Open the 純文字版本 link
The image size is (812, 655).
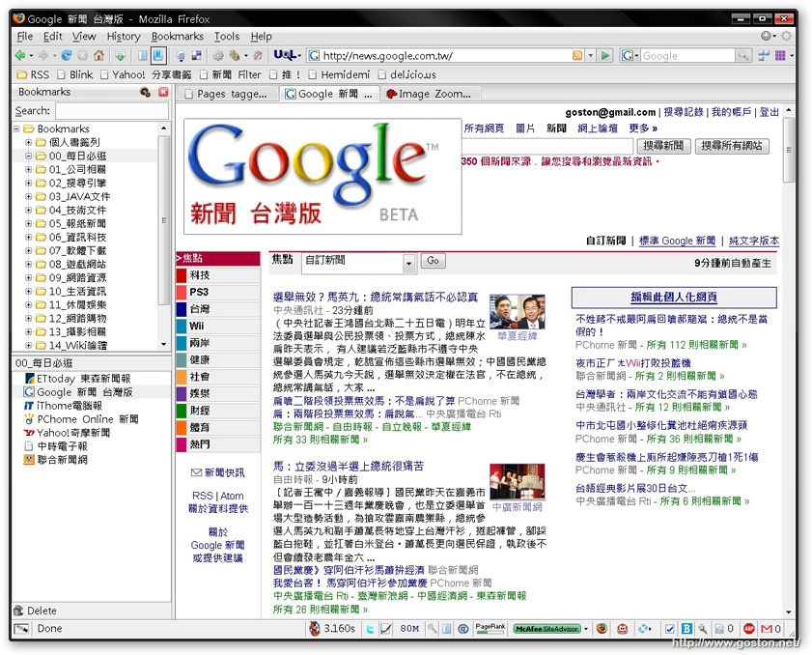click(753, 241)
